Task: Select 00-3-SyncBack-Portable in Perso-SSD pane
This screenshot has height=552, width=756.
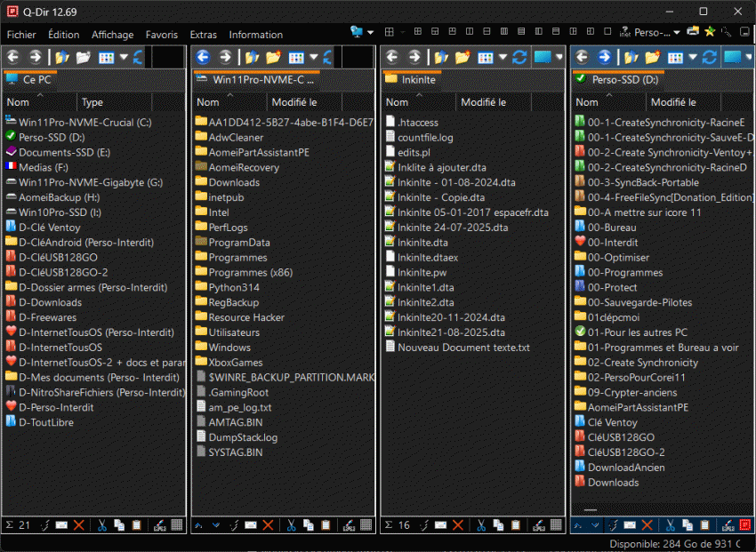Action: [x=637, y=182]
